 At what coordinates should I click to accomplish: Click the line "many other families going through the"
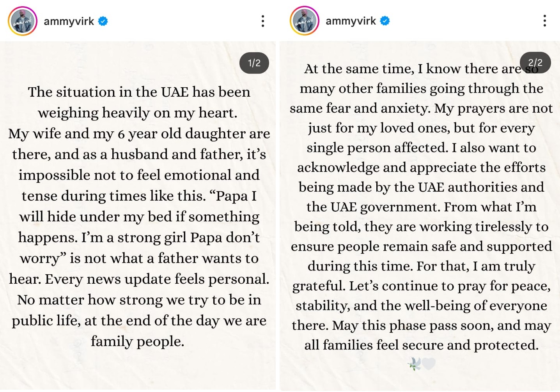pos(421,88)
